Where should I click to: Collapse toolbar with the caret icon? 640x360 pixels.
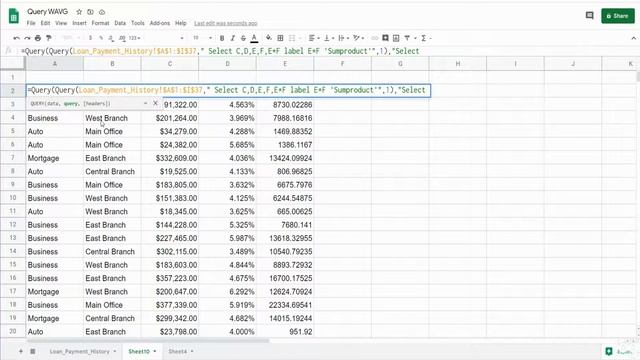(633, 38)
